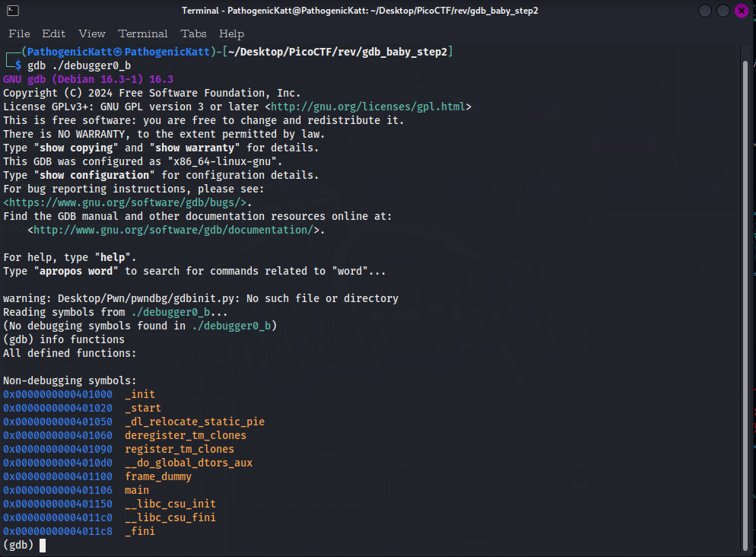Open the GDB bug reporting link
This screenshot has width=756, height=557.
click(122, 202)
